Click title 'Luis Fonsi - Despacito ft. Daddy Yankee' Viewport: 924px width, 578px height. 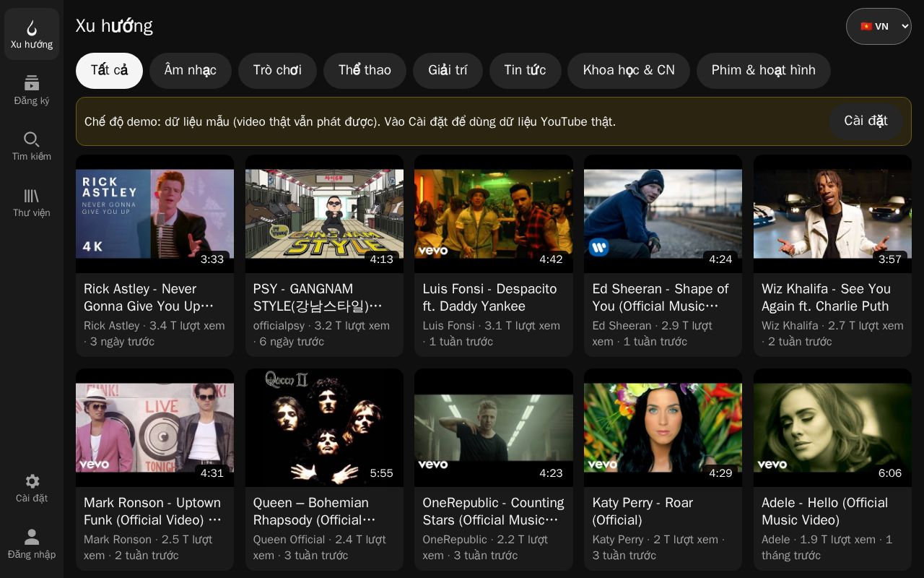point(490,298)
